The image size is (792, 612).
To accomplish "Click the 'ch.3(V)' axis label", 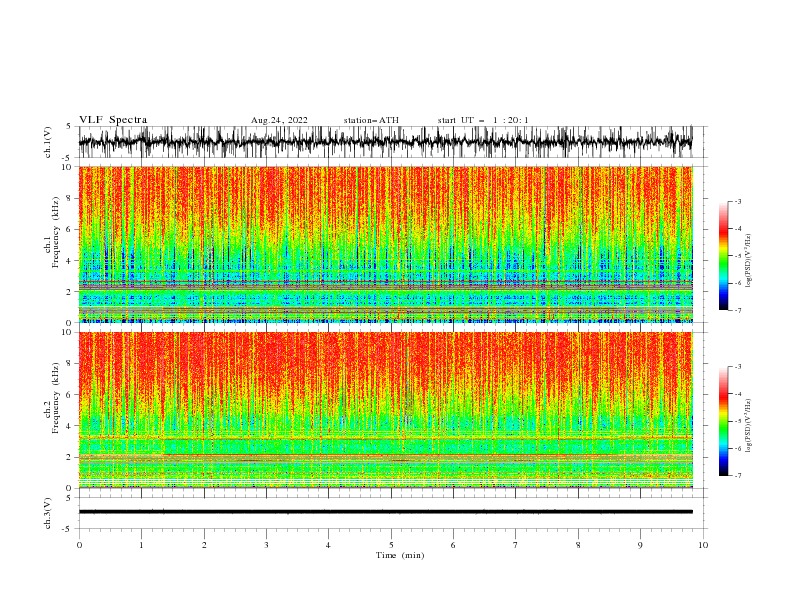I will [48, 514].
